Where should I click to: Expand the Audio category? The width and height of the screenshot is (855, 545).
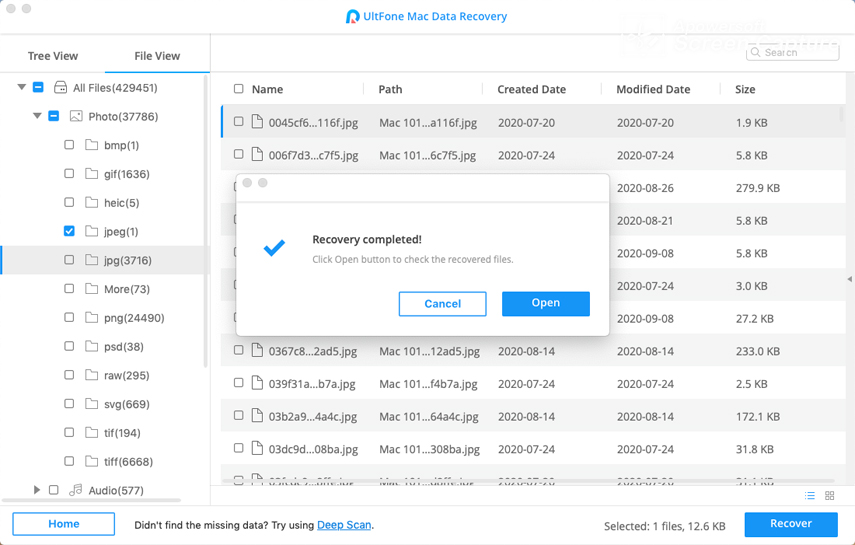point(37,490)
